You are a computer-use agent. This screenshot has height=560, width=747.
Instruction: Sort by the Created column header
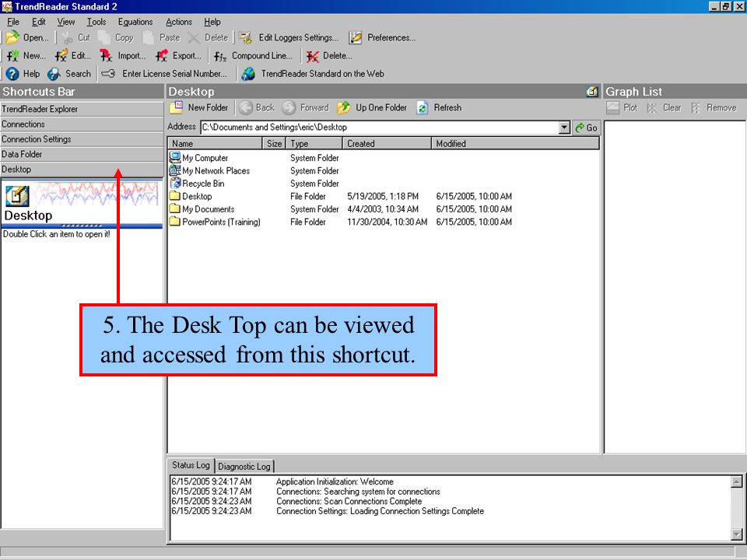click(387, 144)
